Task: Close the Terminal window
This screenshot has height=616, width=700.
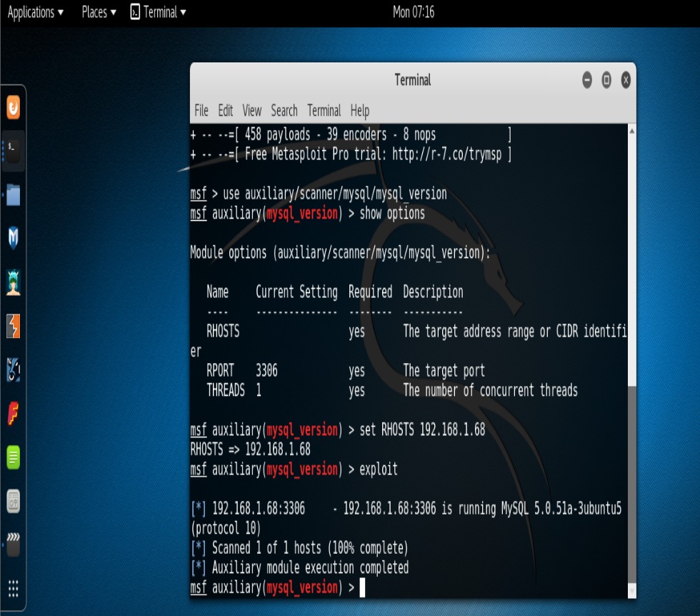Action: point(626,81)
